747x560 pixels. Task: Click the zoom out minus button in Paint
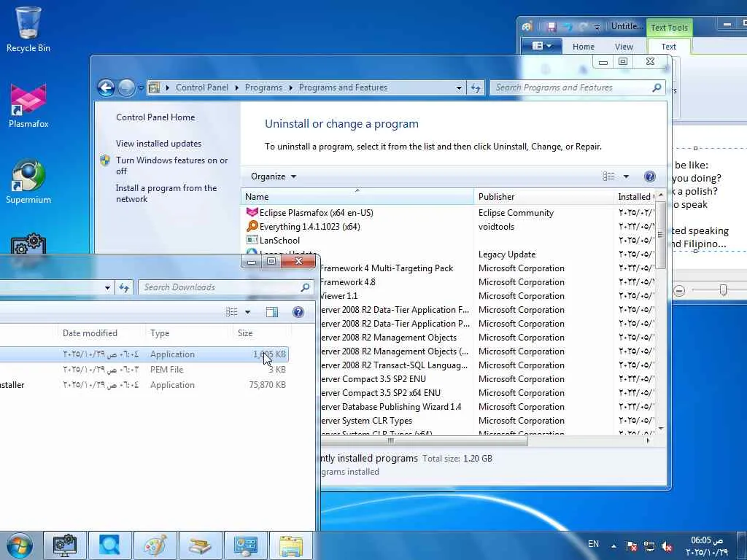click(x=679, y=290)
